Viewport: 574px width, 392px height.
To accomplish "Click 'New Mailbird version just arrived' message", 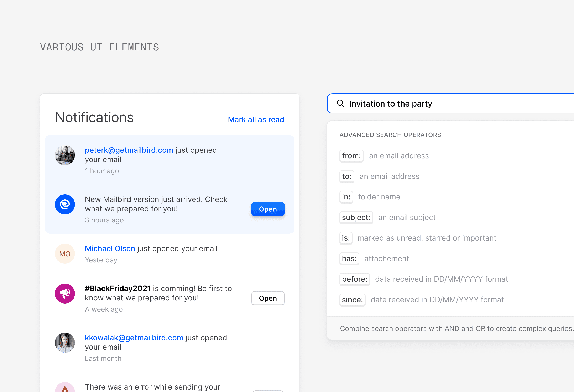I will (156, 204).
